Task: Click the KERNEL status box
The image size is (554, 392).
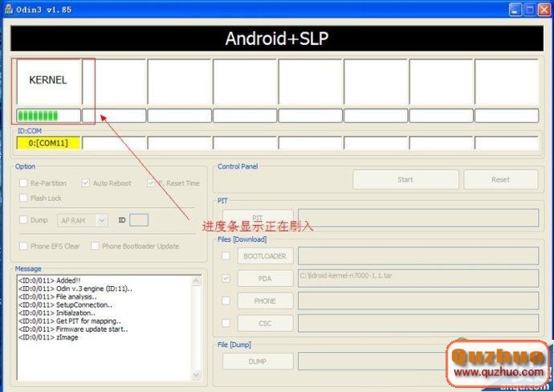Action: coord(49,81)
